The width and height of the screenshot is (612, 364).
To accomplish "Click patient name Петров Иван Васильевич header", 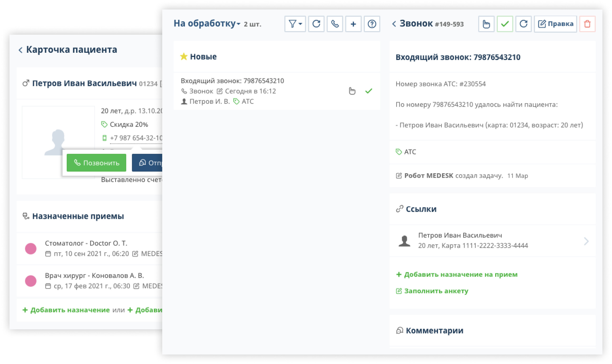I will tap(84, 83).
